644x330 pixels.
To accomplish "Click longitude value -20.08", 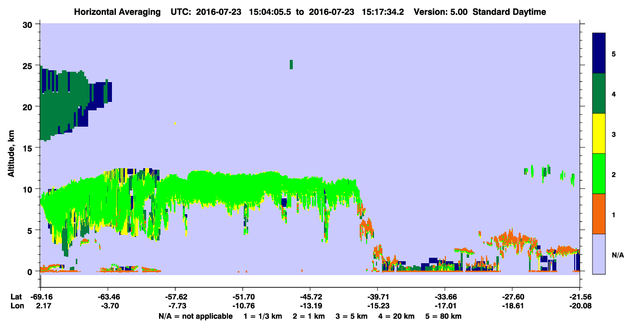I will click(x=580, y=306).
